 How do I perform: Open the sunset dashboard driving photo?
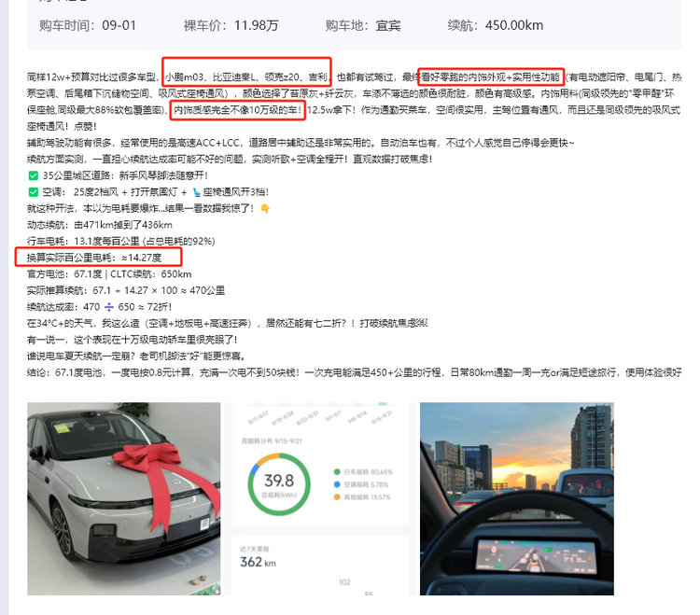tap(517, 498)
